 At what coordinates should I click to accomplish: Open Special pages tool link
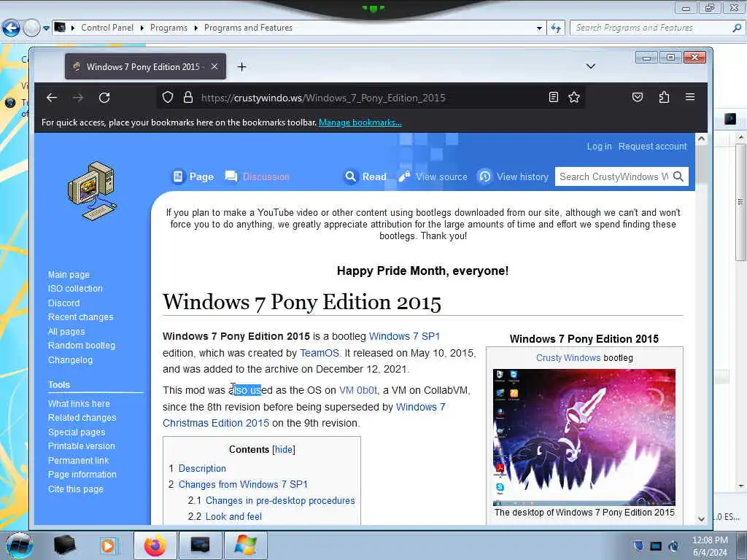pyautogui.click(x=76, y=432)
